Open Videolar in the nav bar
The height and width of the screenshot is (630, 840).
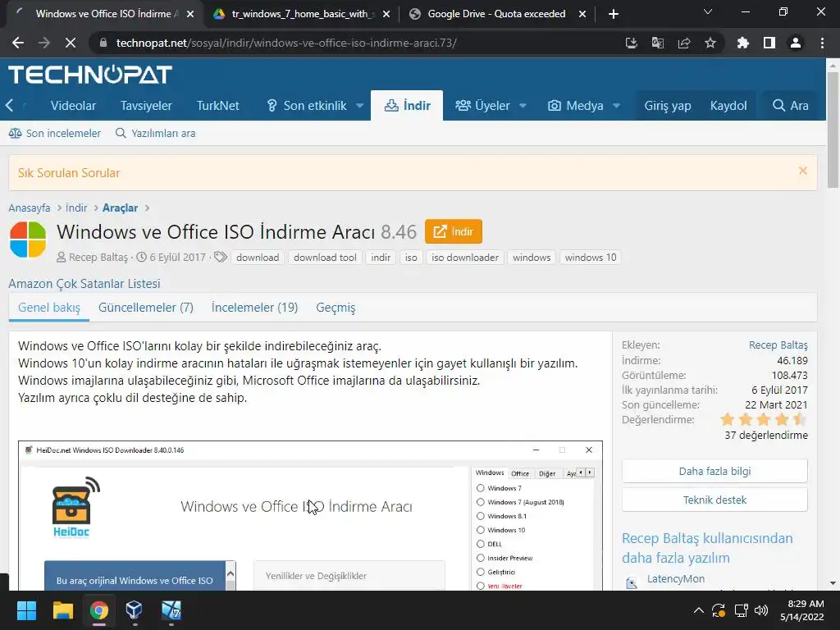[73, 106]
